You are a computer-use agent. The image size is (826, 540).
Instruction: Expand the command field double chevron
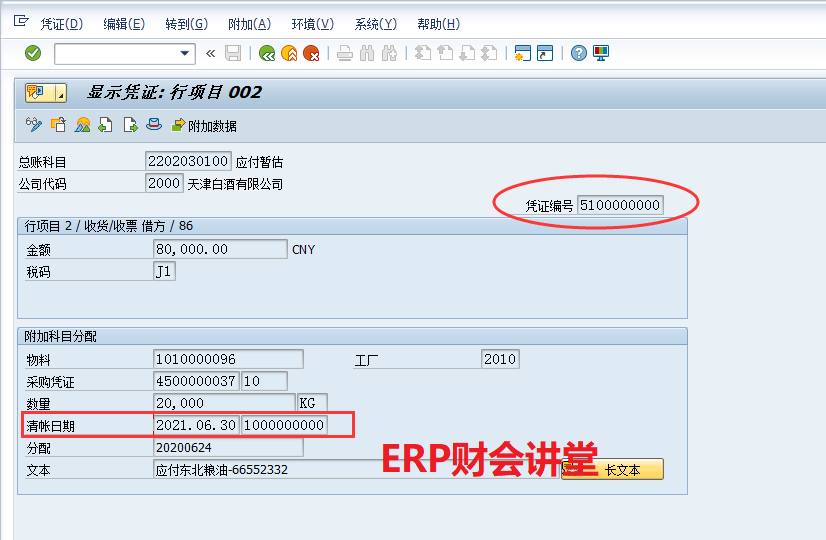210,54
